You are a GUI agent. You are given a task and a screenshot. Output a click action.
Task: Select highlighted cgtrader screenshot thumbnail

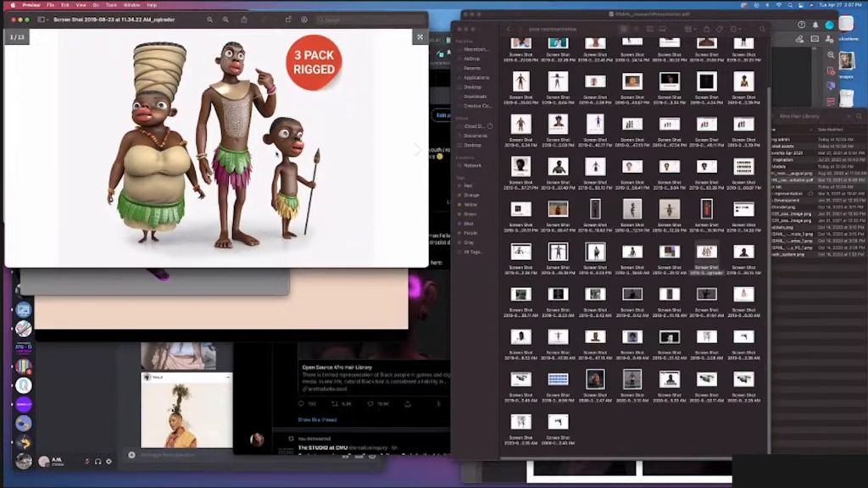(x=706, y=252)
